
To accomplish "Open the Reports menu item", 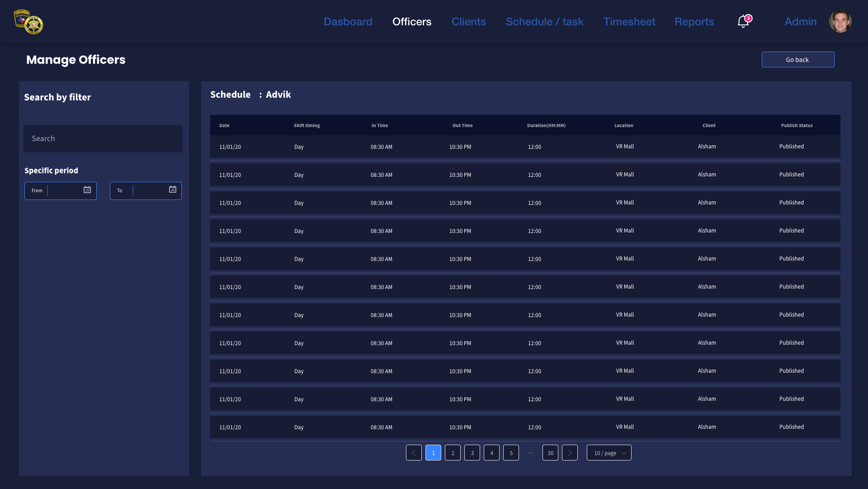I will 694,22.
